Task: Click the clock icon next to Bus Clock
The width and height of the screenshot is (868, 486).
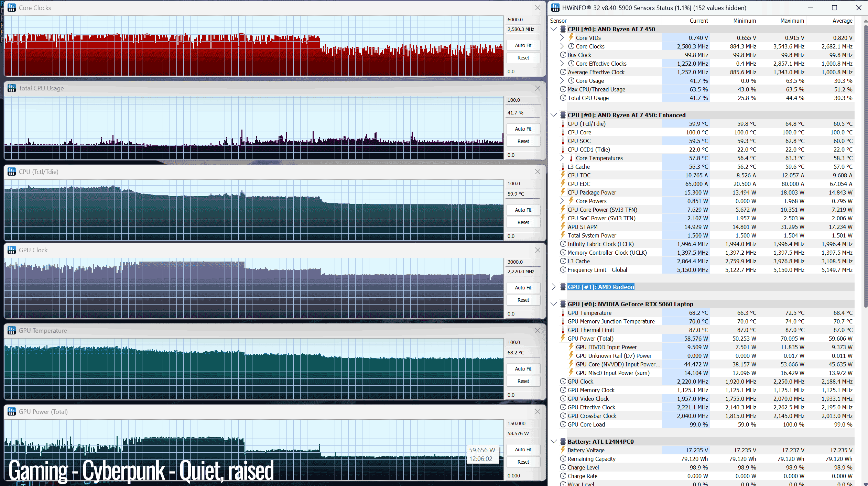Action: [x=563, y=55]
